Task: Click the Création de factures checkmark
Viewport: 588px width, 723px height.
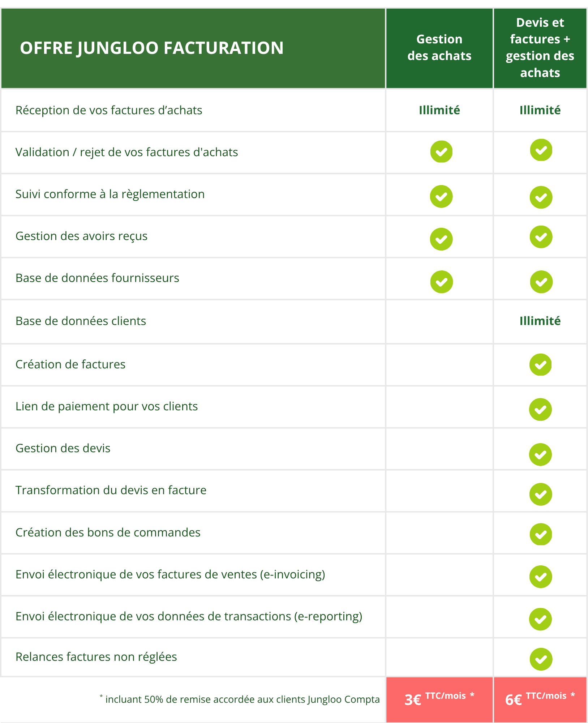Action: click(x=541, y=364)
